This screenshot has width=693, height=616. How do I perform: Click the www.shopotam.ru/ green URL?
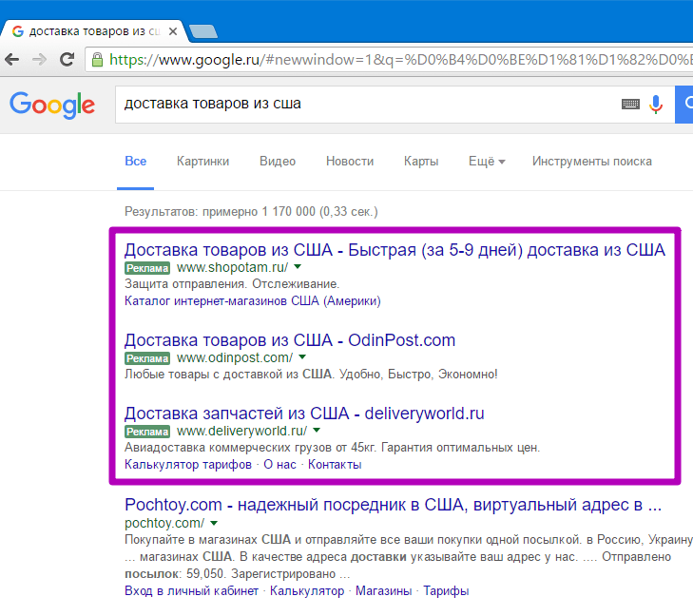pos(233,268)
